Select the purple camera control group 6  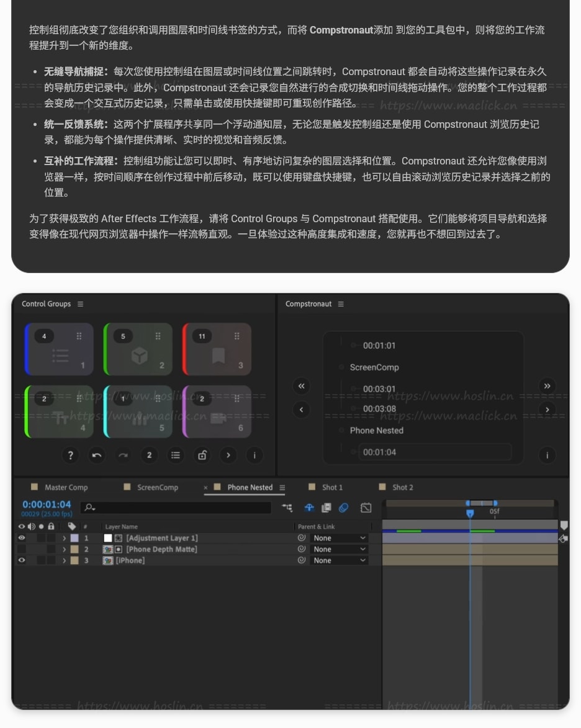pyautogui.click(x=217, y=411)
